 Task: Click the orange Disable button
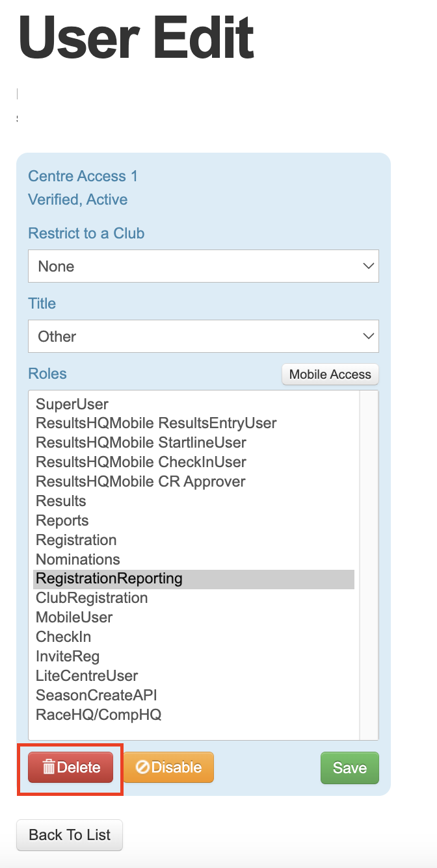pos(168,767)
